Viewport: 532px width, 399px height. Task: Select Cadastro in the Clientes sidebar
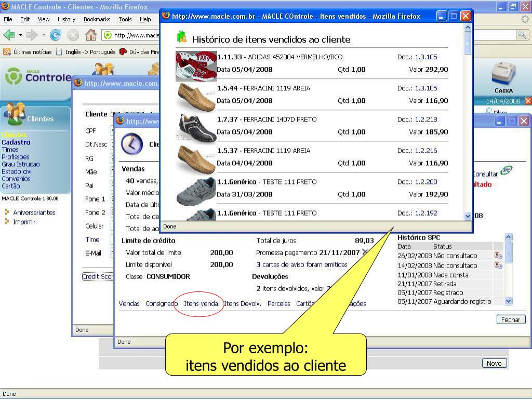click(16, 142)
